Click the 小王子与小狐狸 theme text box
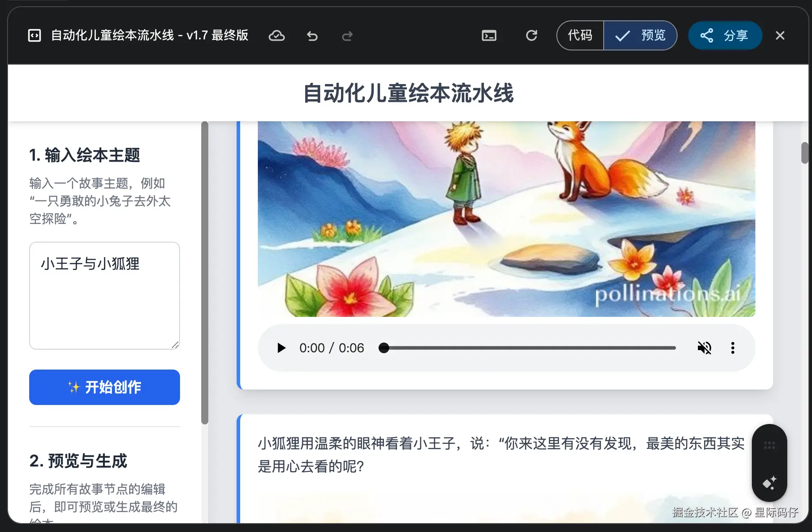Image resolution: width=812 pixels, height=532 pixels. pyautogui.click(x=104, y=296)
